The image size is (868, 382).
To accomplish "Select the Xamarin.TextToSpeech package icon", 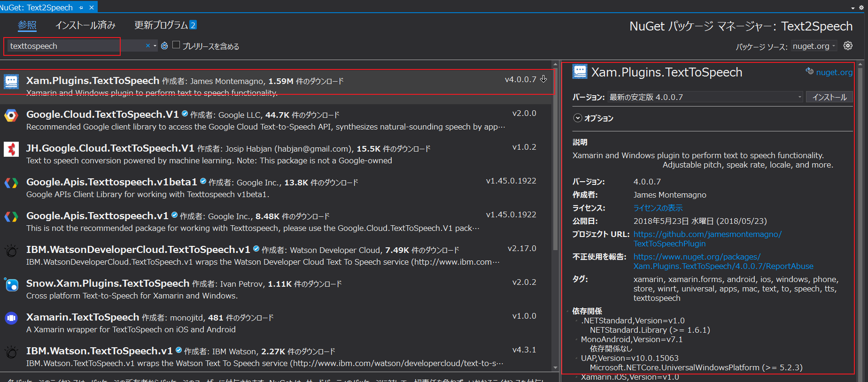I will pos(11,318).
